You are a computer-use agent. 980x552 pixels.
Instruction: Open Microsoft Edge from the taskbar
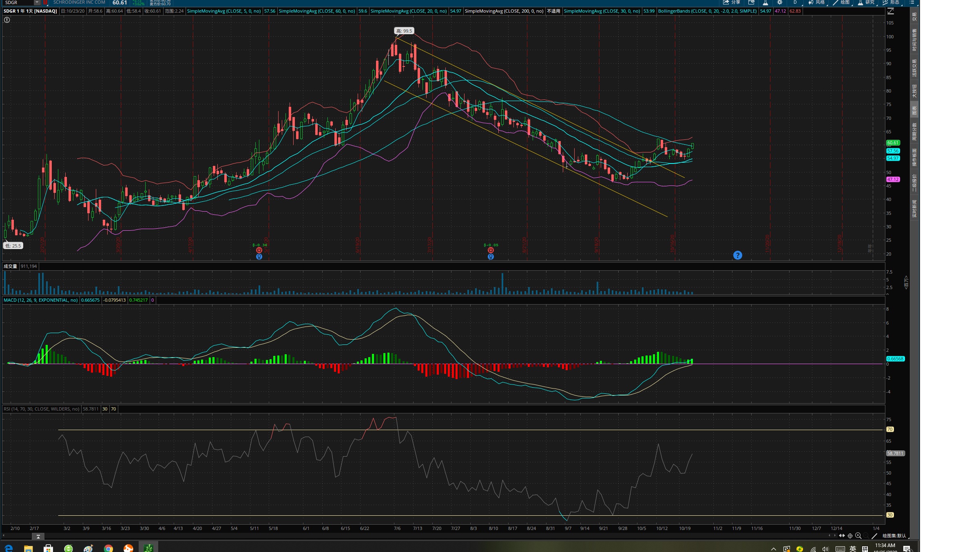tap(9, 548)
